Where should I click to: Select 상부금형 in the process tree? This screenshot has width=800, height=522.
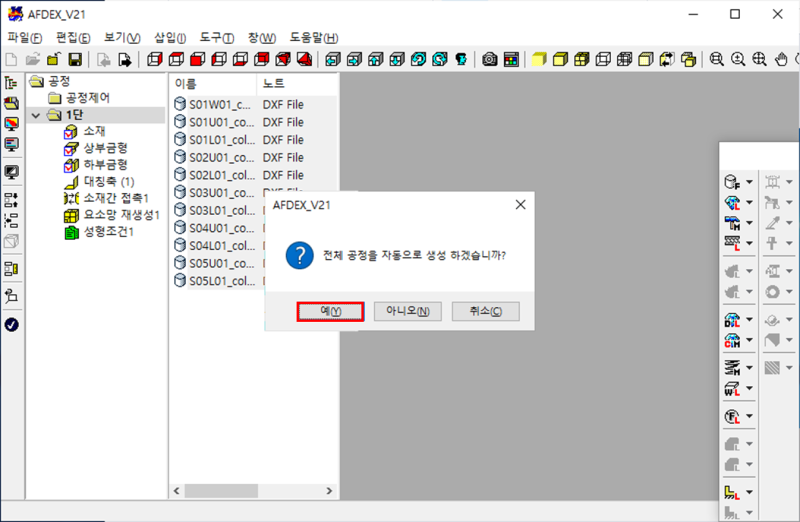[105, 148]
